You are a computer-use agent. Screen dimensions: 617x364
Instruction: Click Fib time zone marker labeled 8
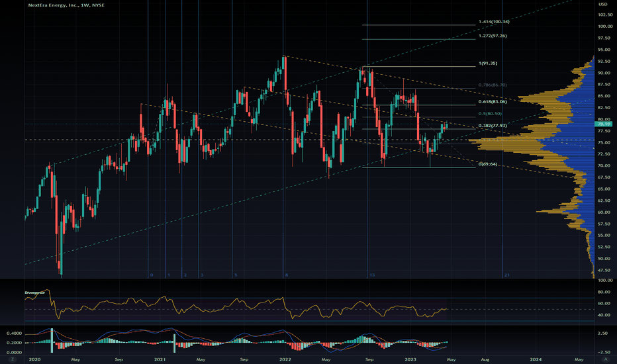click(x=287, y=275)
